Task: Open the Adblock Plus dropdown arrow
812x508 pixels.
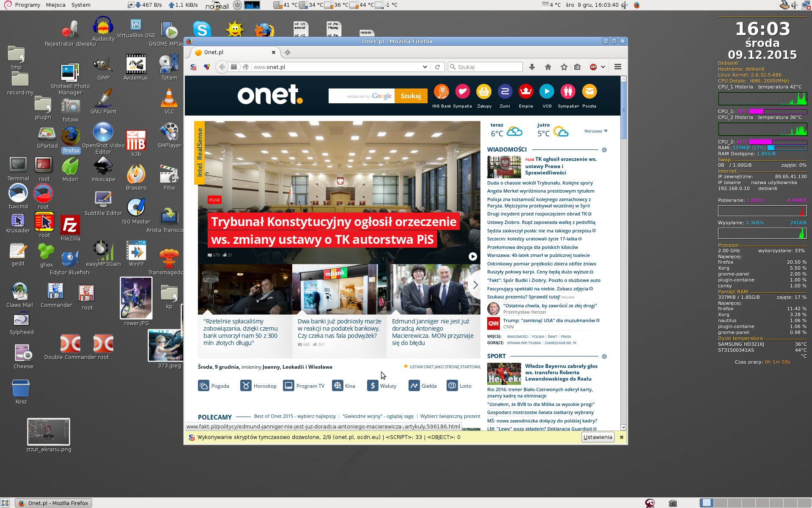Action: tap(603, 67)
